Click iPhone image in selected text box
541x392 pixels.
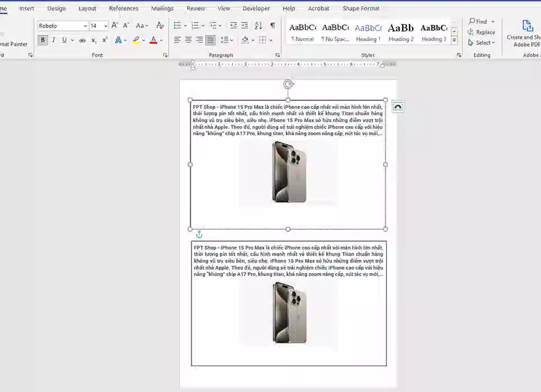[289, 172]
